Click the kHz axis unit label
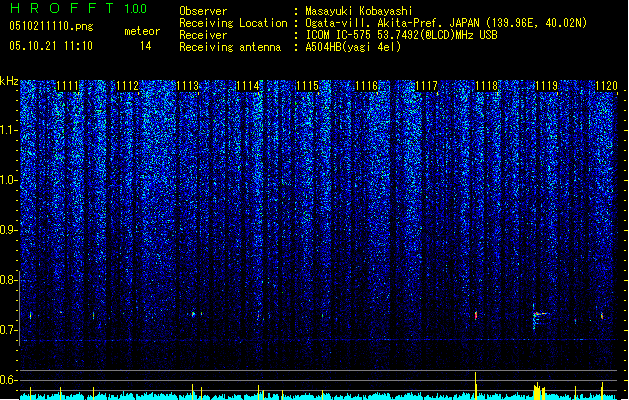 pos(9,81)
